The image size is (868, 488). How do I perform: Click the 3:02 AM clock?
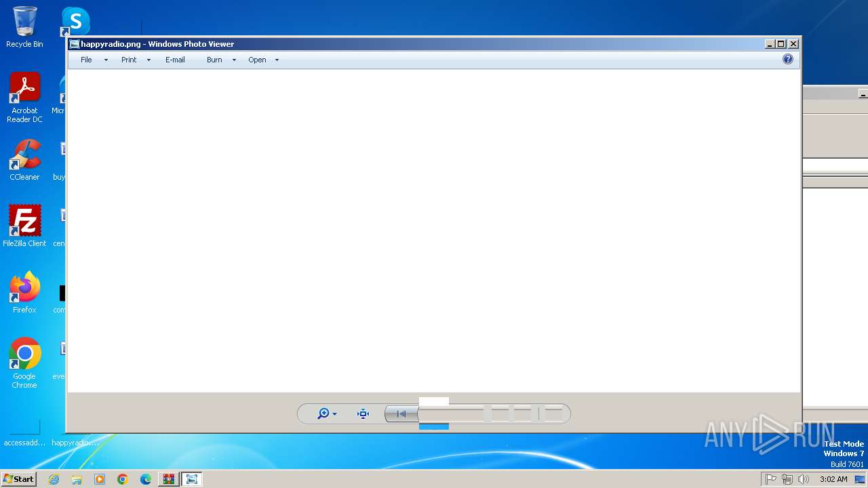pyautogui.click(x=833, y=479)
